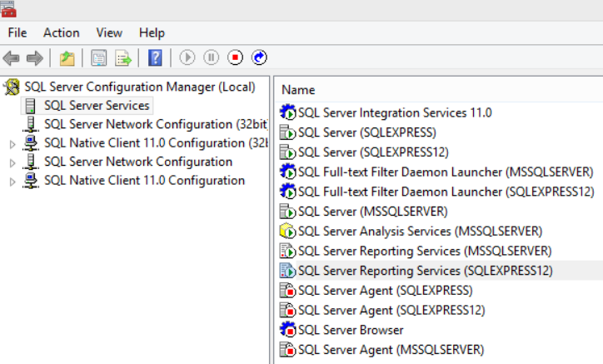Select the SQL Server Services tree node

(x=97, y=106)
